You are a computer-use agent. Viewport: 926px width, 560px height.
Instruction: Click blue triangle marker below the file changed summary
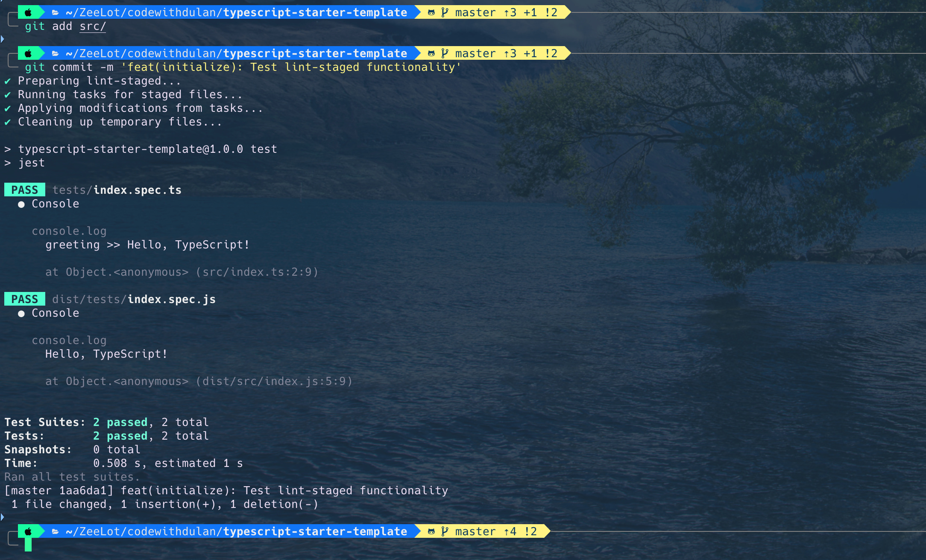coord(3,517)
